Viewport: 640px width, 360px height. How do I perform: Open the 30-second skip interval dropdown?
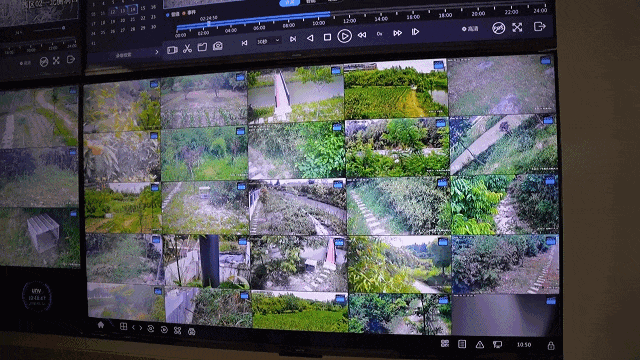[268, 41]
